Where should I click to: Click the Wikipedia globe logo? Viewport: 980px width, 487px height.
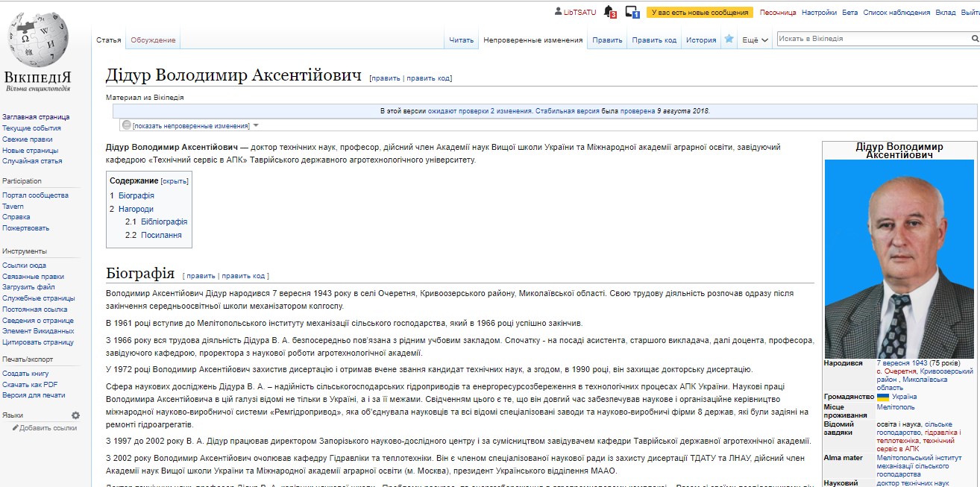point(37,41)
